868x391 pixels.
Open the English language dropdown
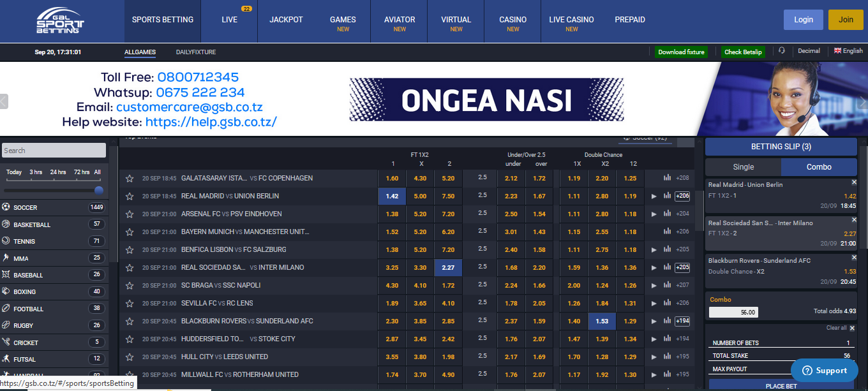pyautogui.click(x=848, y=51)
